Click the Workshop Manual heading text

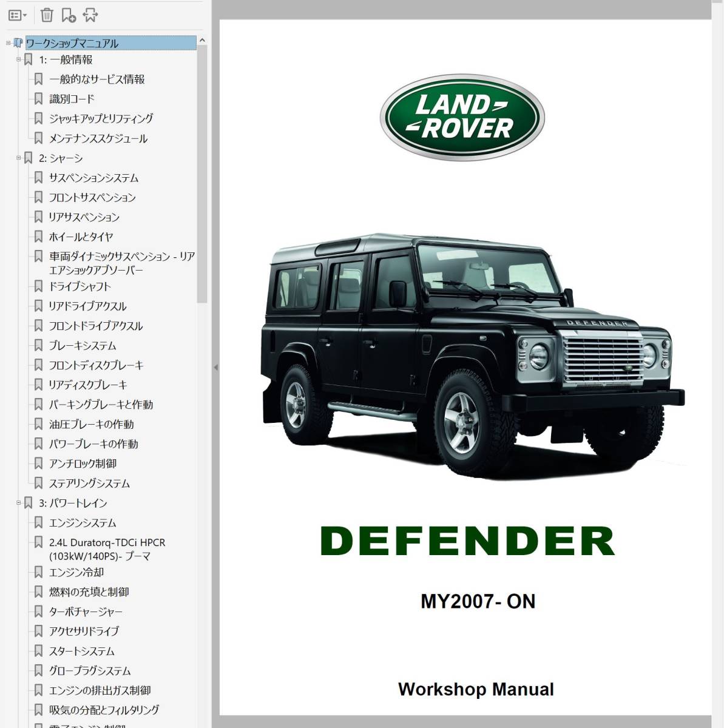pos(476,689)
